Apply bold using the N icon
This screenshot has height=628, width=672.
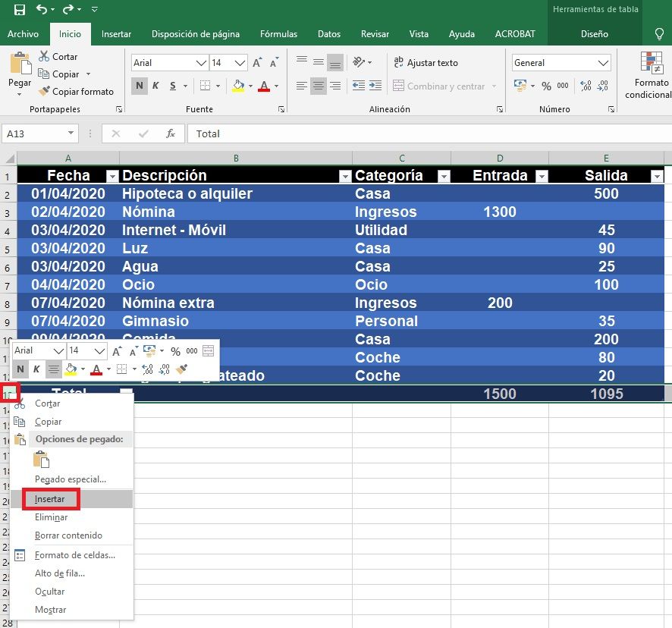138,86
